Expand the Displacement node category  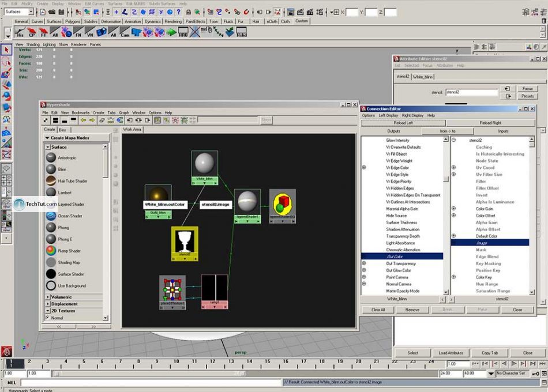[x=47, y=304]
